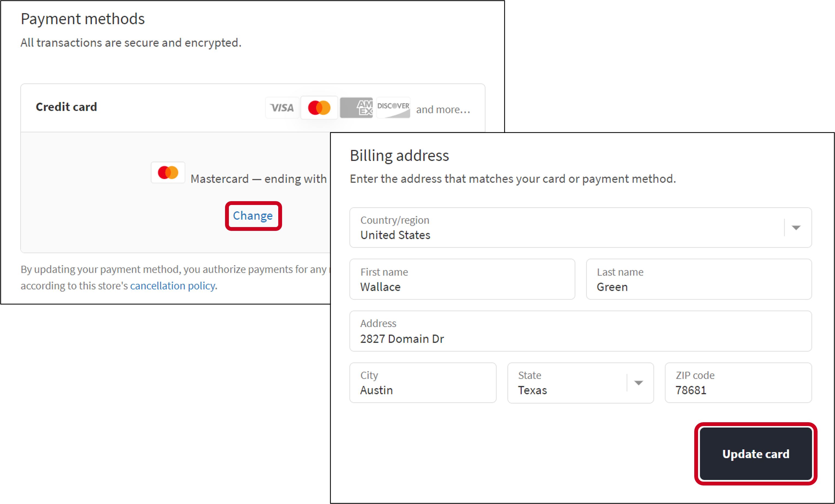Click the American Express card icon
Viewport: 835px width, 504px height.
click(356, 108)
